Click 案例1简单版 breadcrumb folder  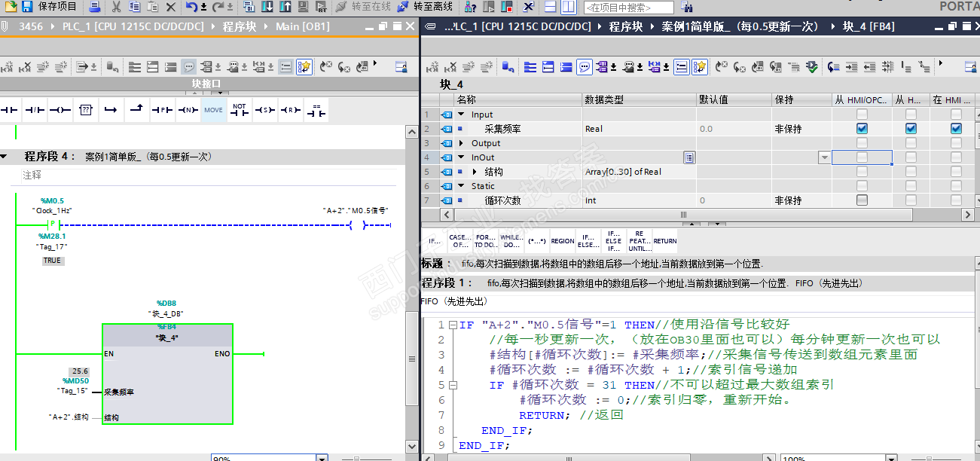click(740, 26)
